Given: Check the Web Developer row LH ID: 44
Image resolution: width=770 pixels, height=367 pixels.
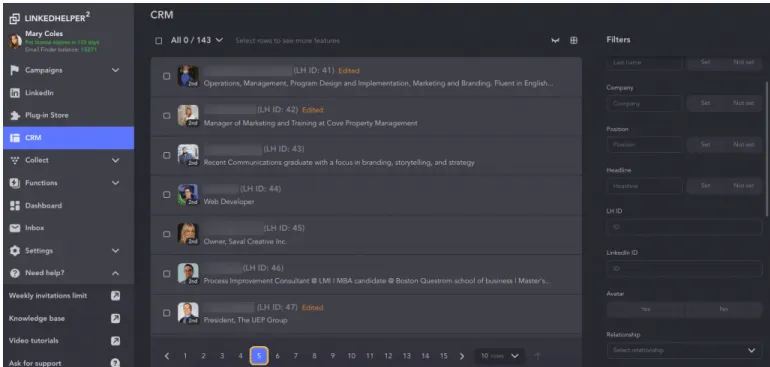Looking at the screenshot, I should pos(166,195).
